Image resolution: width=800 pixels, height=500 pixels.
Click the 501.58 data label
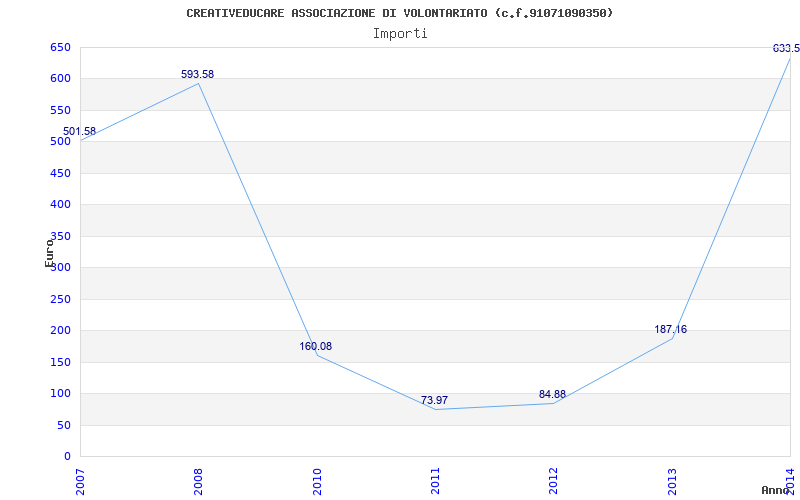(79, 132)
